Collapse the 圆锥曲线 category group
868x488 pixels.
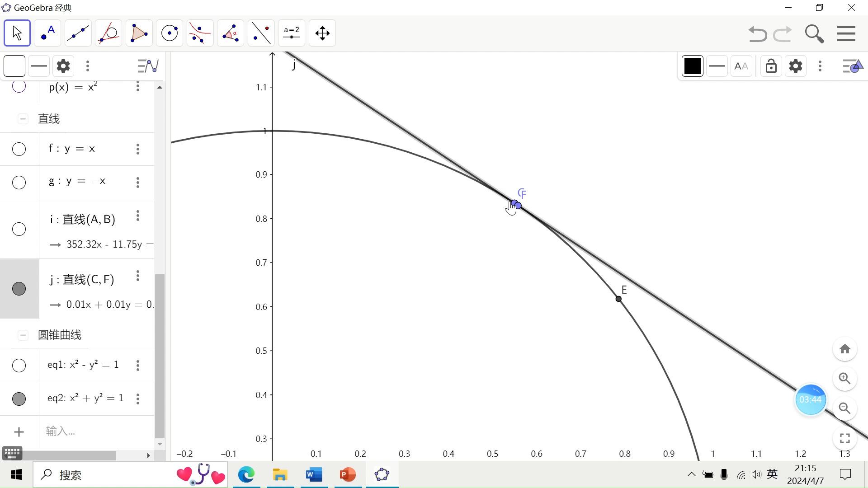pyautogui.click(x=23, y=335)
